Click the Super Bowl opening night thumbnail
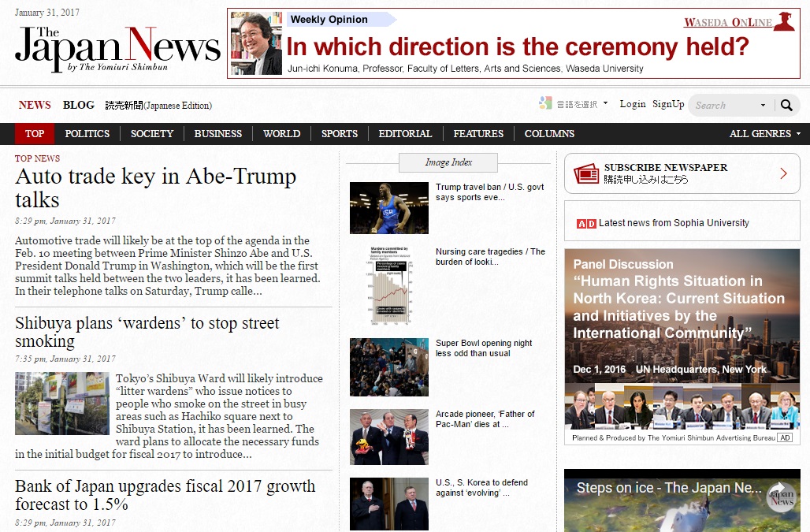Image resolution: width=810 pixels, height=532 pixels. pos(389,367)
